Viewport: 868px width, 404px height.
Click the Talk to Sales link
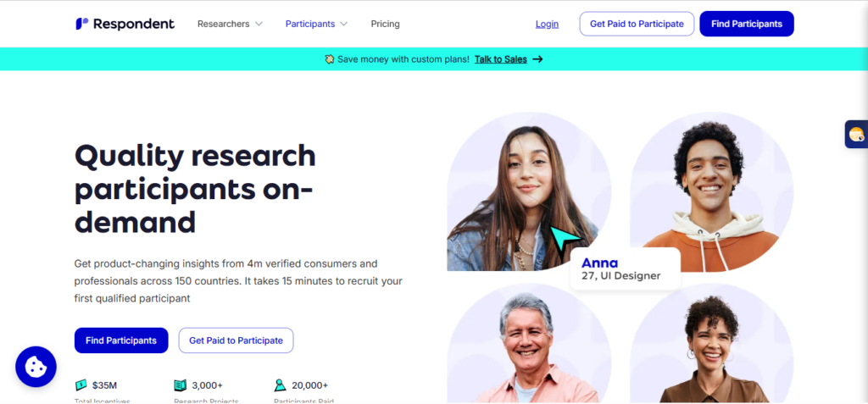(501, 59)
